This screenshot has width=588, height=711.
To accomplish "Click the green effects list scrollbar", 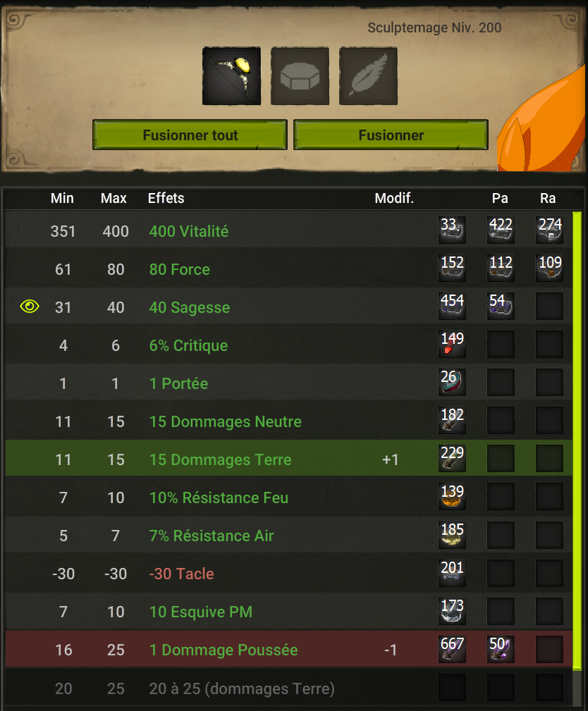I will click(x=577, y=440).
